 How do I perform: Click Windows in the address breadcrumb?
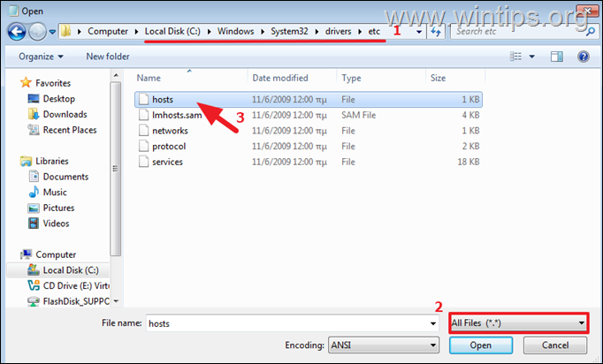pos(235,32)
